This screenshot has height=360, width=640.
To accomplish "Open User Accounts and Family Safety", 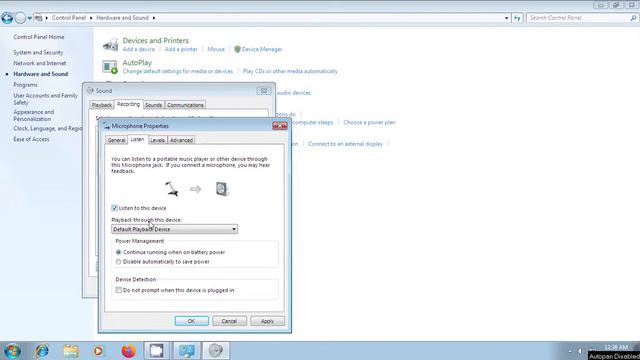I will tap(45, 99).
